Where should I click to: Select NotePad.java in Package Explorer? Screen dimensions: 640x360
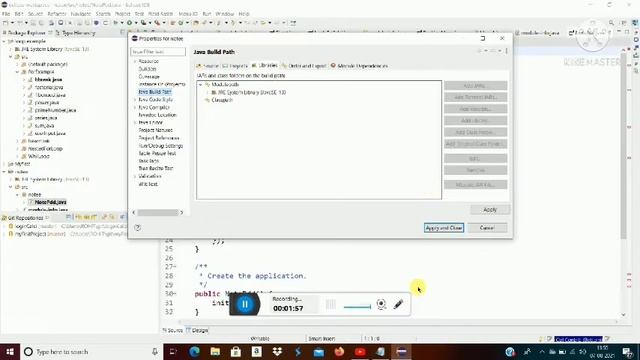(50, 202)
